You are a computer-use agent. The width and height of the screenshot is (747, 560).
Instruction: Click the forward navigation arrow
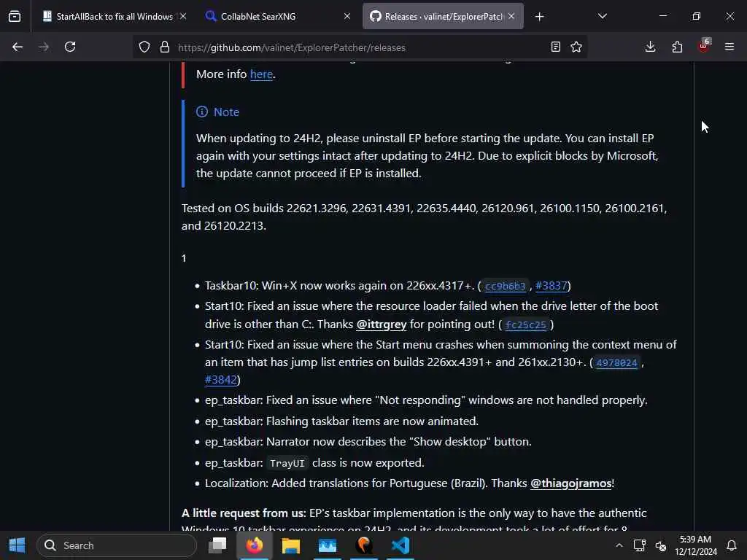44,47
